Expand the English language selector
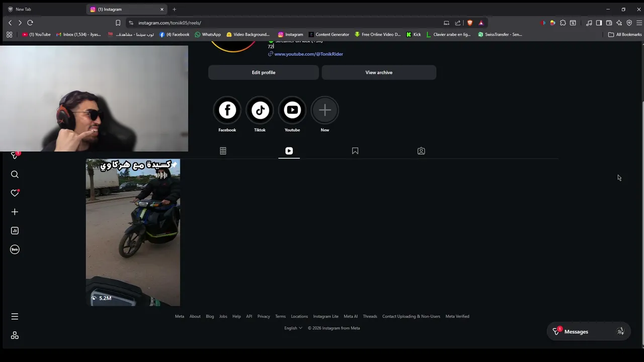644x362 pixels. [293, 328]
